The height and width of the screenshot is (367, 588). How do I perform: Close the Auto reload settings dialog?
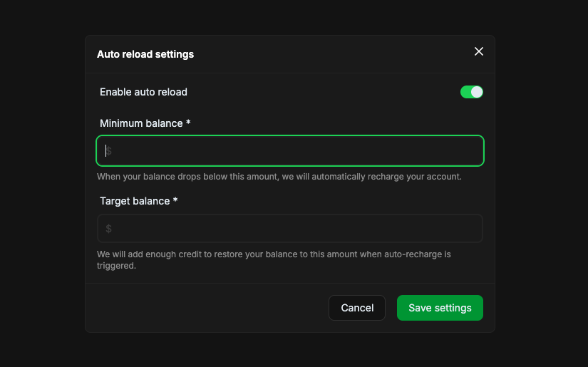click(478, 51)
